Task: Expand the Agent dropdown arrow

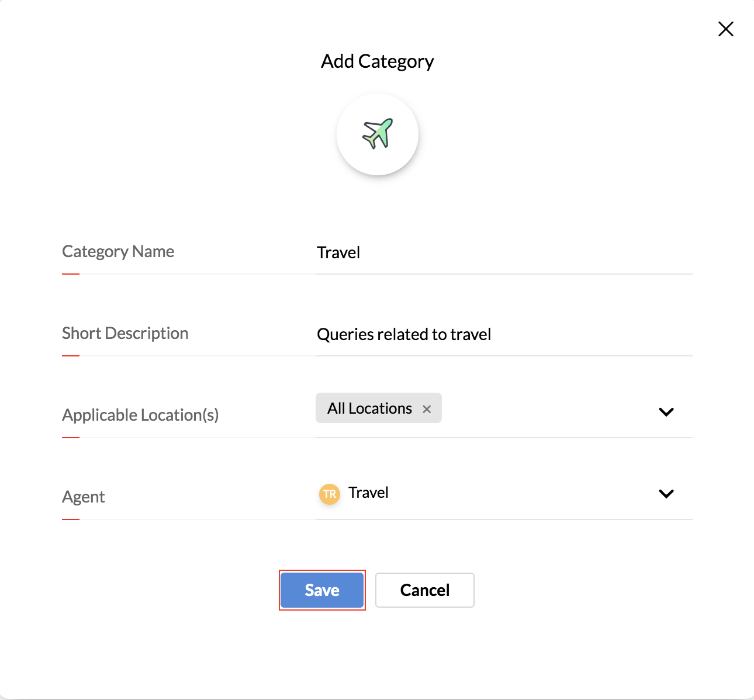Action: click(666, 494)
